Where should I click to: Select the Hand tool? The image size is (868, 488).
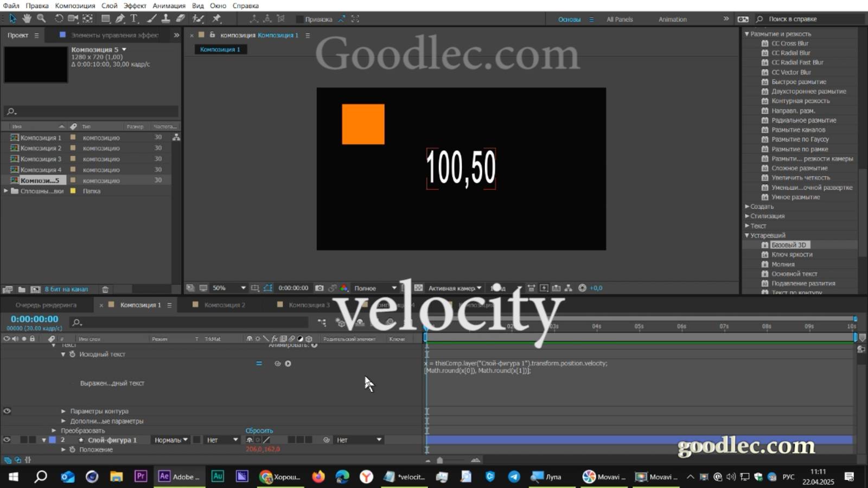click(x=27, y=18)
